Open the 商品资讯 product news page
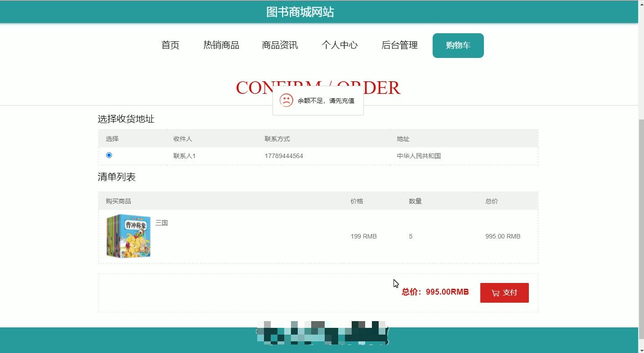Screen dimensions: 644x353 pos(279,45)
